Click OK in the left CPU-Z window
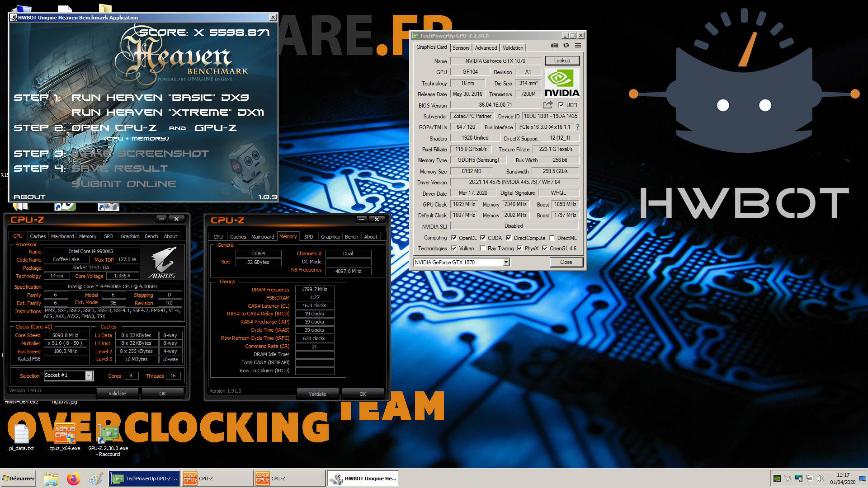 click(x=162, y=394)
